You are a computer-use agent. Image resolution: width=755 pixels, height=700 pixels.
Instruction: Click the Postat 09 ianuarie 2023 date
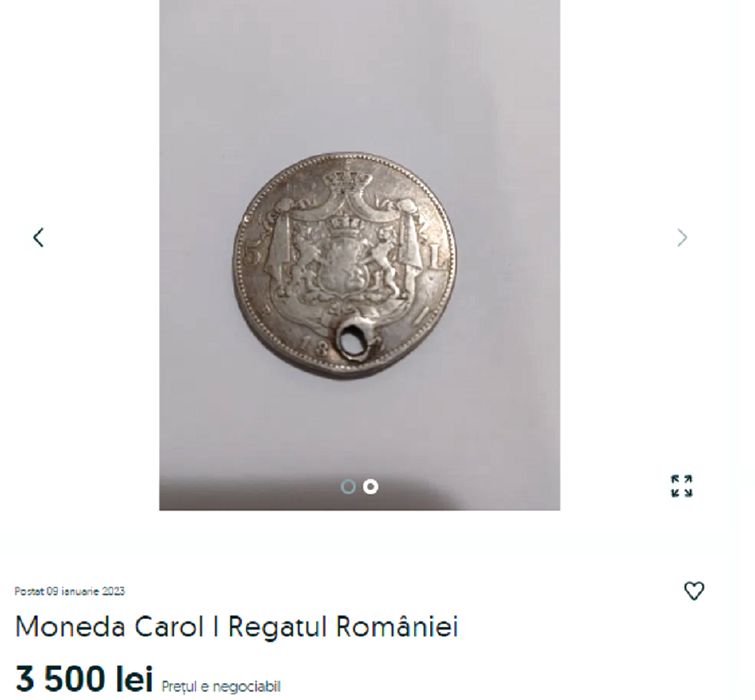tap(69, 591)
